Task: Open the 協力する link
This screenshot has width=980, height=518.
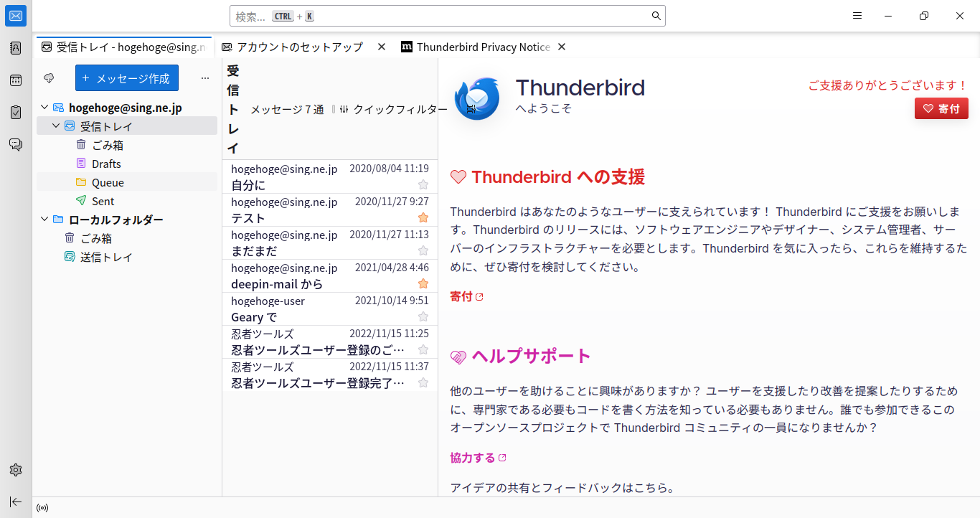Action: (x=479, y=458)
